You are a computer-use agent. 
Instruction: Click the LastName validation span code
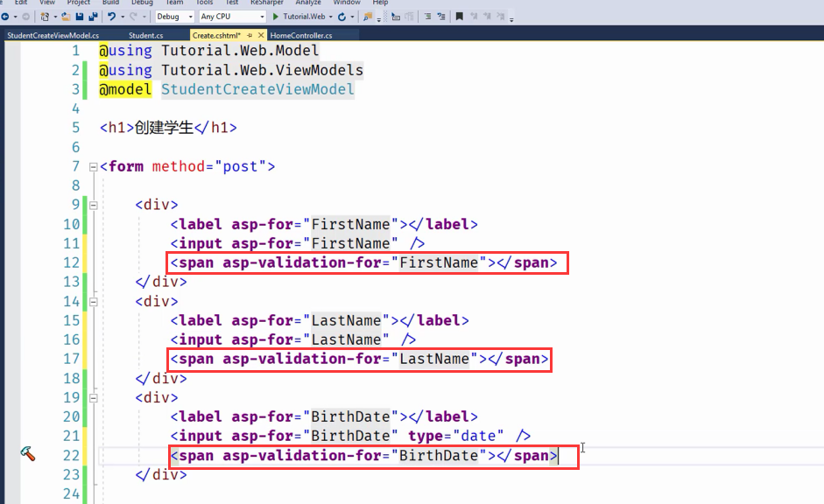click(x=359, y=359)
